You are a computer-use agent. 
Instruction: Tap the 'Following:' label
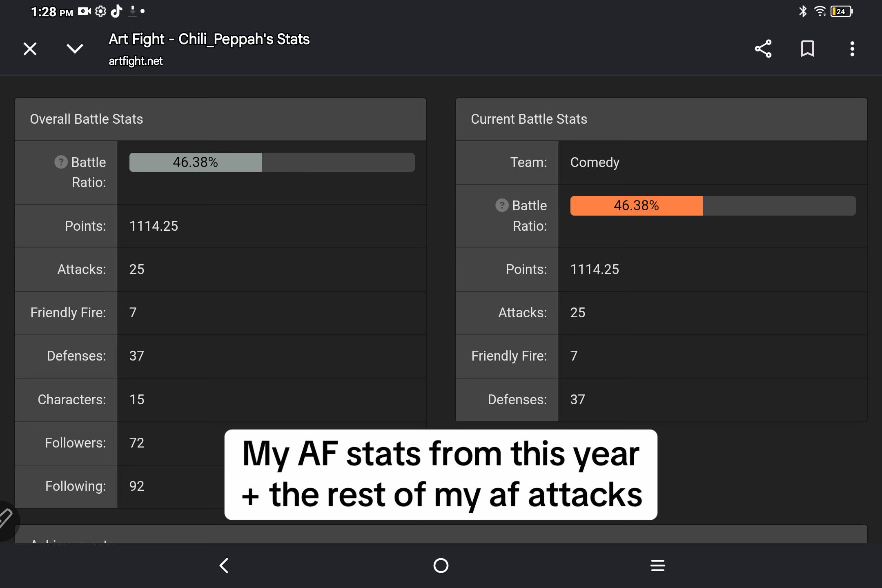point(76,486)
